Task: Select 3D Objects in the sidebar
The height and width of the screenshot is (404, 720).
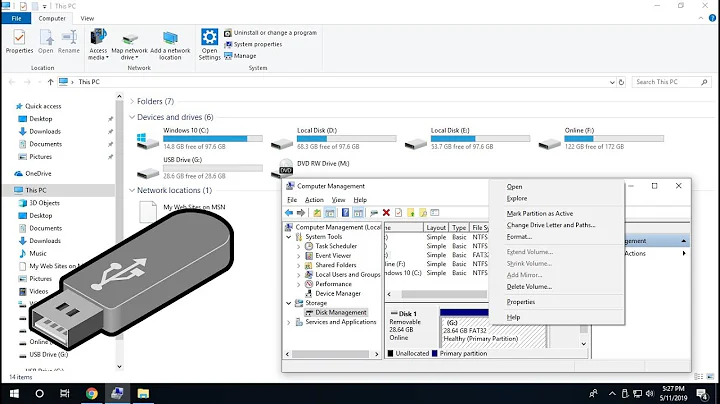Action: tap(45, 203)
